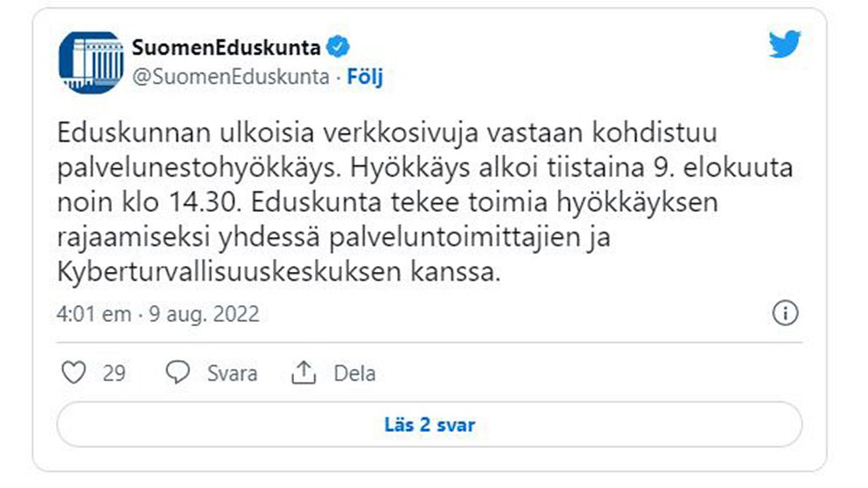Click the heart like icon
Screen dimensions: 868x488
(73, 373)
